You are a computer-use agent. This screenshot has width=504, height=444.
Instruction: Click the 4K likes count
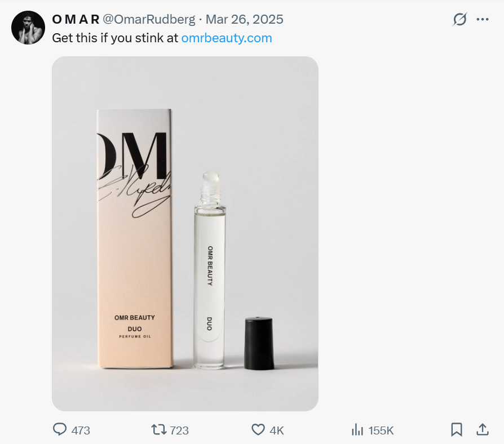(276, 430)
